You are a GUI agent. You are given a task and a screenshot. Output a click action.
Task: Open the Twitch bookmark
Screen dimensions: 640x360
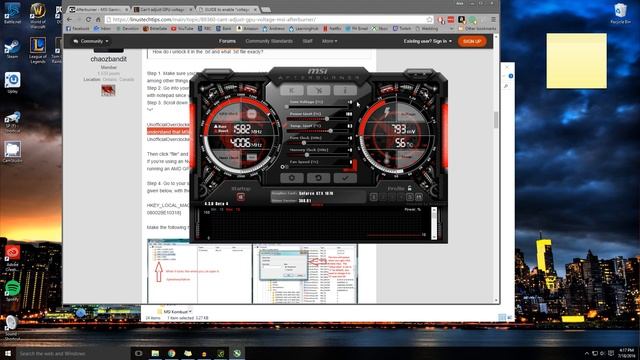[x=402, y=29]
